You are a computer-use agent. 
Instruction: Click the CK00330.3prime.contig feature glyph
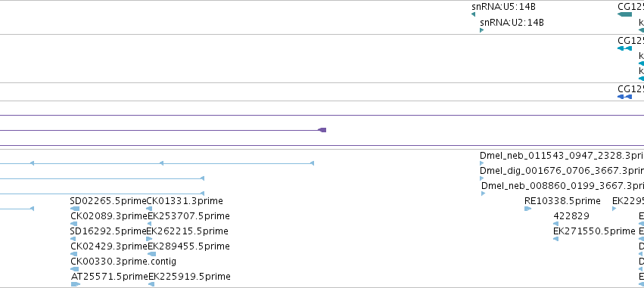(74, 269)
